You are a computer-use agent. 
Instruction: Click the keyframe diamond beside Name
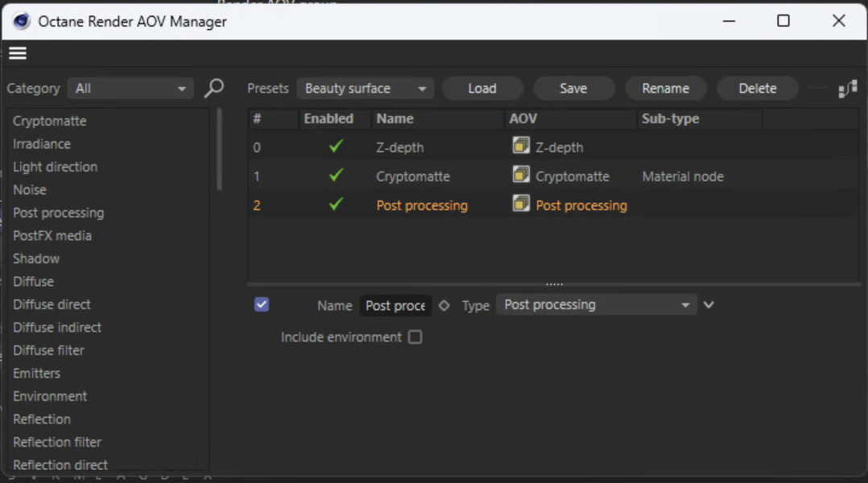pos(444,305)
